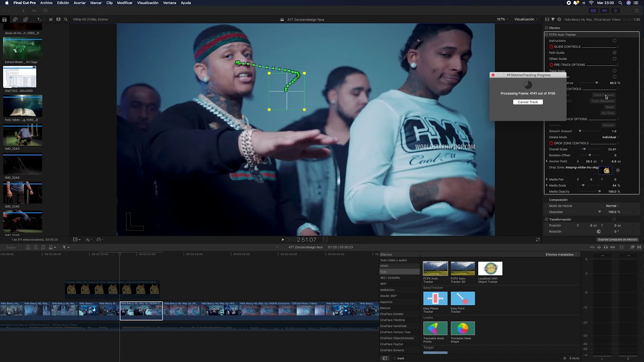Screen dimensions: 644x362
Task: Play the viewer from playhead
Action: click(283, 240)
